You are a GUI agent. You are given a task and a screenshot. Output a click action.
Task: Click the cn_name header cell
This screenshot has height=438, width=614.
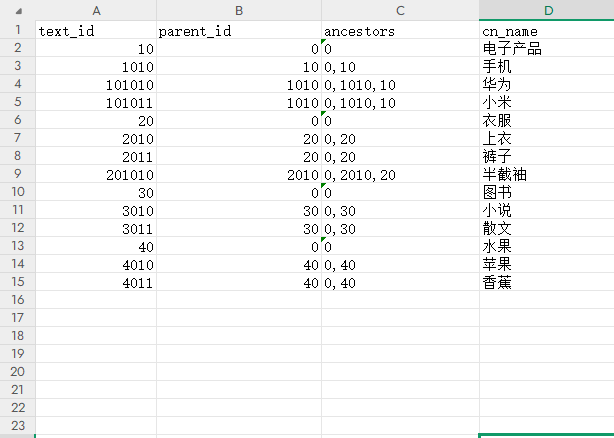coord(547,30)
